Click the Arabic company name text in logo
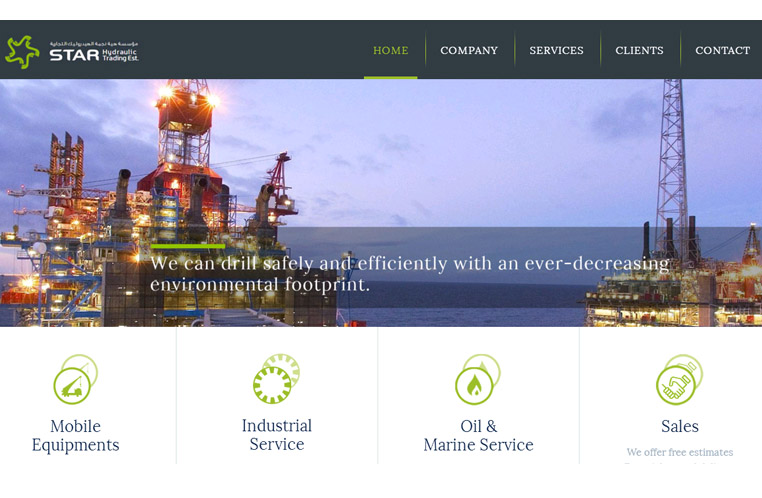Viewport: 762px width, 498px height. pos(94,44)
